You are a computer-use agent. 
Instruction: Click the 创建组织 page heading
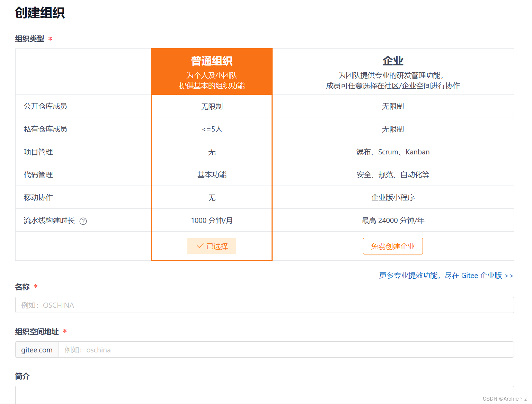(40, 13)
